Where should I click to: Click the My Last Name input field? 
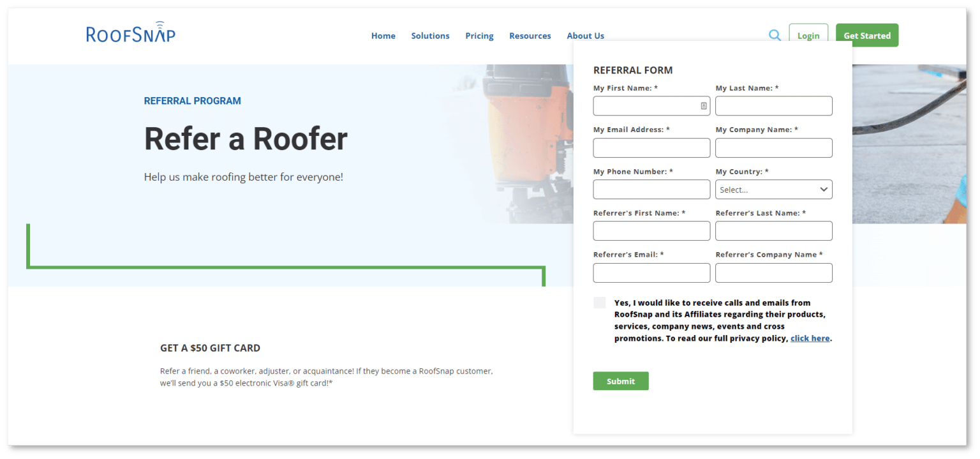(x=773, y=105)
